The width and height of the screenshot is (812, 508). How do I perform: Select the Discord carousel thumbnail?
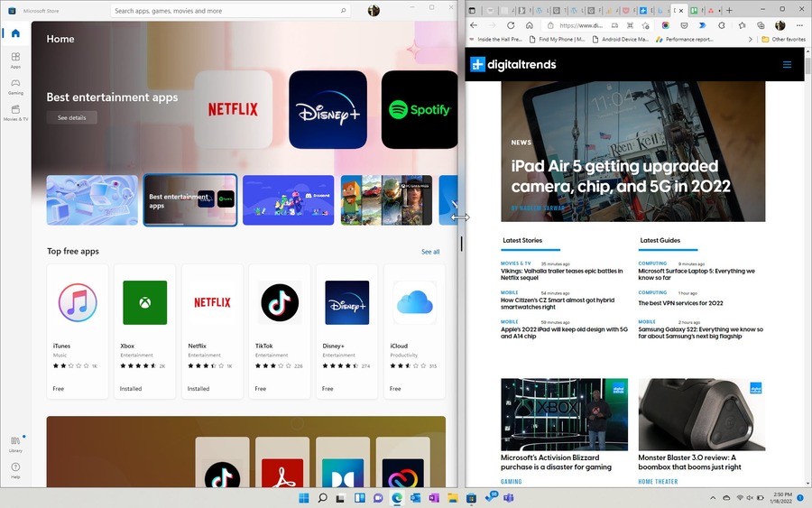[x=289, y=200]
